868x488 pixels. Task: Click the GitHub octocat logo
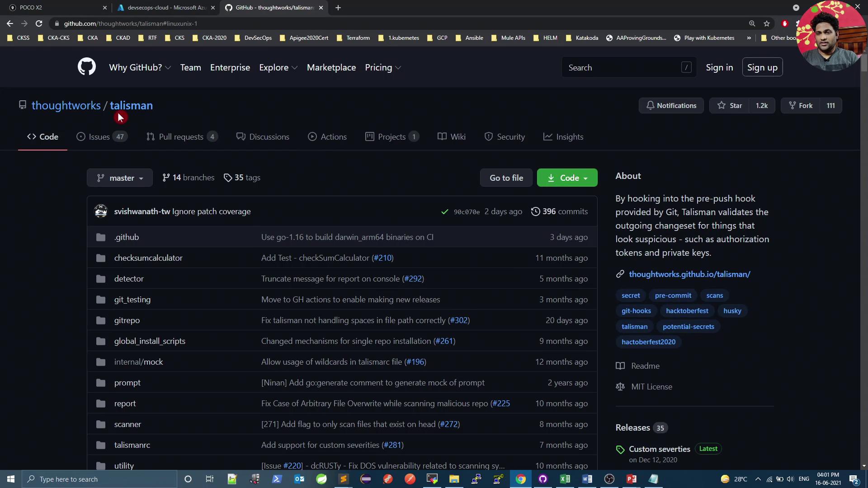(86, 67)
